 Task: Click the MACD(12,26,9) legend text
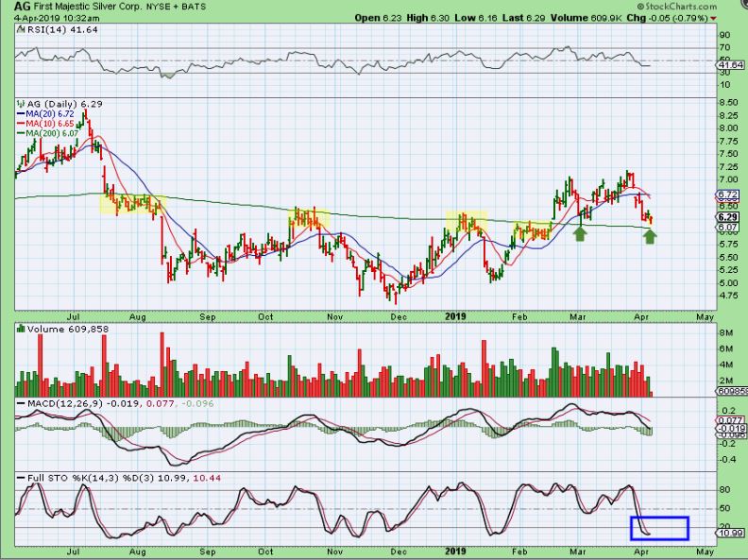[x=64, y=403]
